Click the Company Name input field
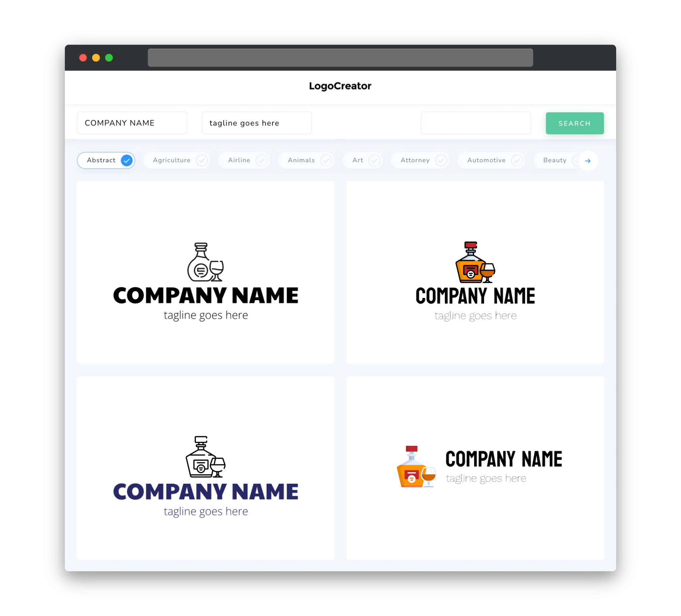This screenshot has width=681, height=616. pyautogui.click(x=132, y=123)
